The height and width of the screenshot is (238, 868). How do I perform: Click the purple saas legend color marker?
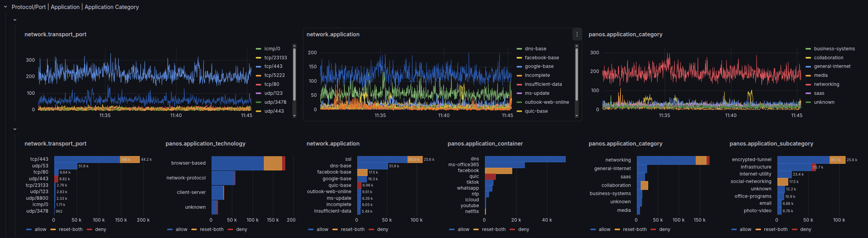(808, 93)
